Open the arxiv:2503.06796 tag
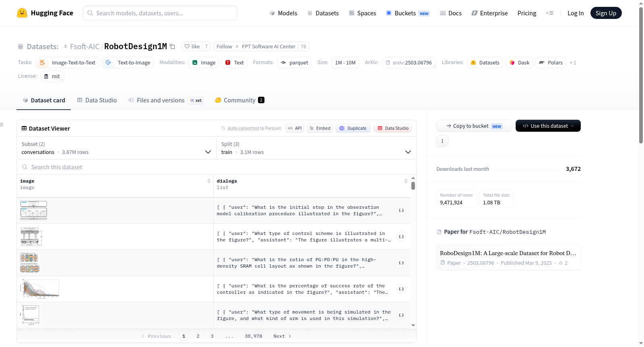 tap(409, 62)
